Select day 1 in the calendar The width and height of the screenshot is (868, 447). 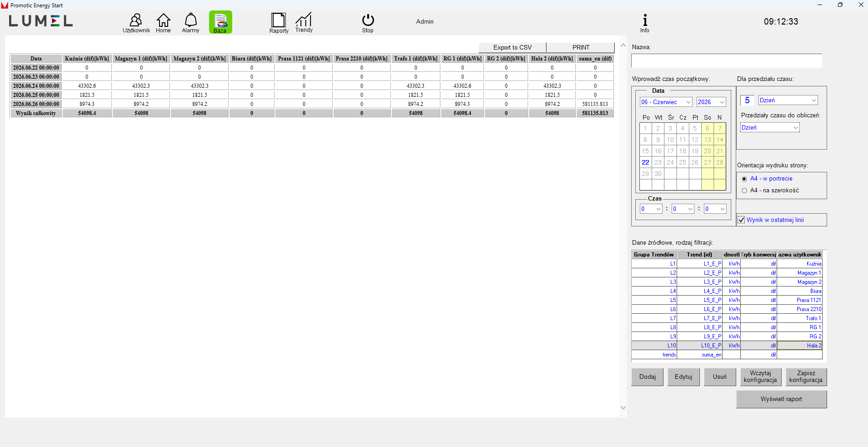click(x=645, y=128)
